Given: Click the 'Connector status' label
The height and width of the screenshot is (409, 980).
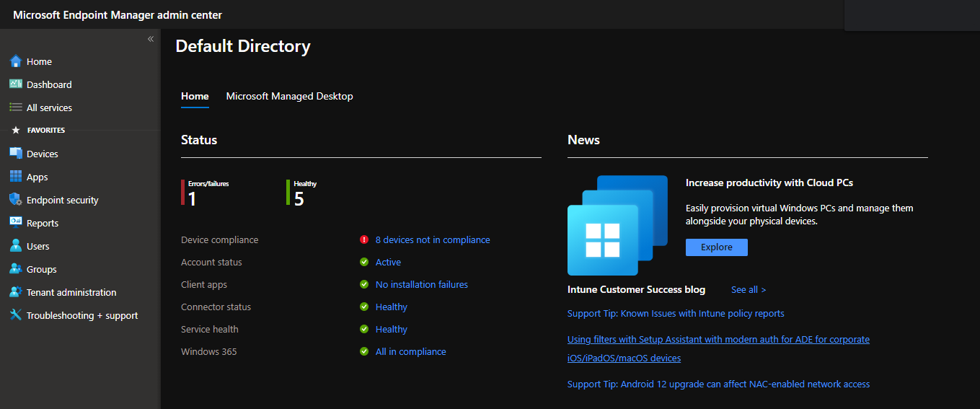Looking at the screenshot, I should (216, 307).
